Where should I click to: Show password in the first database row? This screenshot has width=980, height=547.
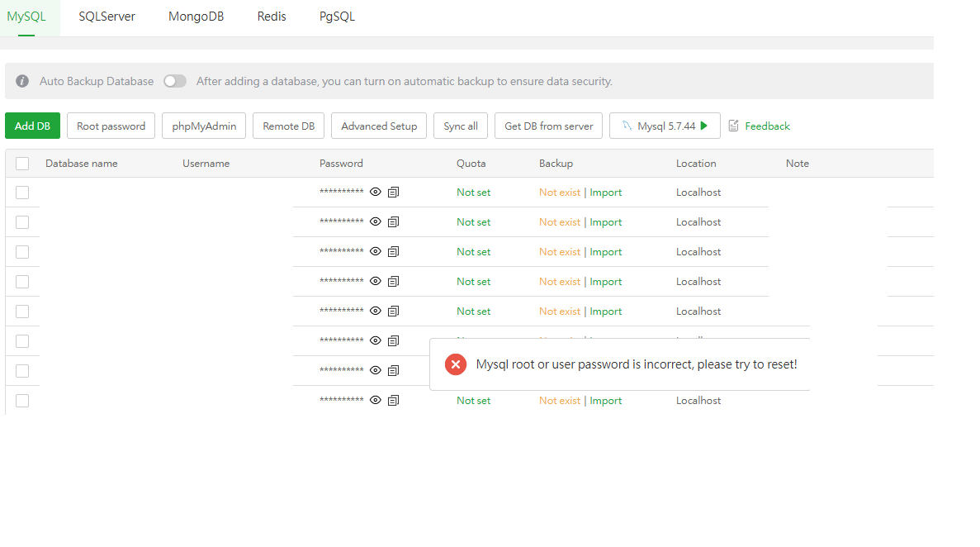click(x=376, y=193)
